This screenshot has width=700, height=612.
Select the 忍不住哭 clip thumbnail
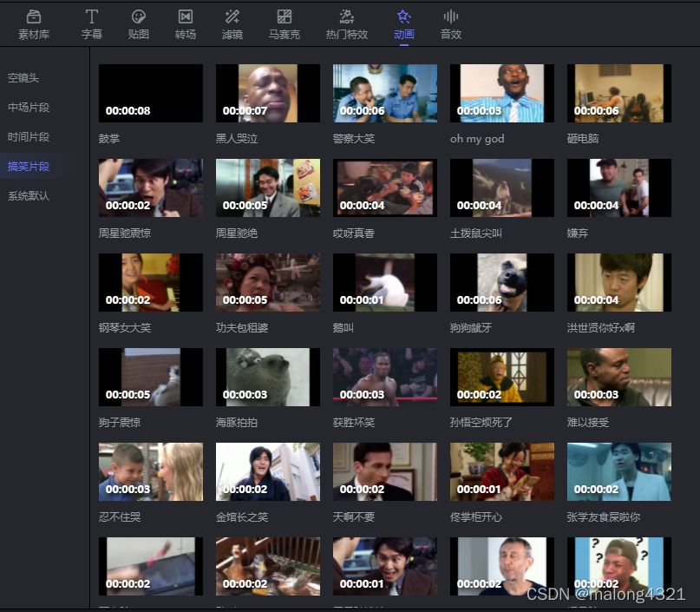[151, 471]
